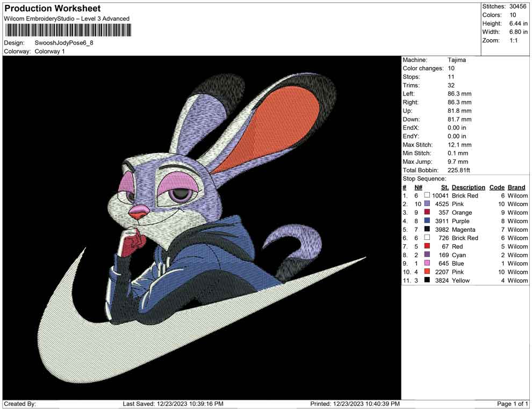Screen dimensions: 532x409
Task: Pick the blue swatch beside 3911 Purple
Action: [427, 221]
